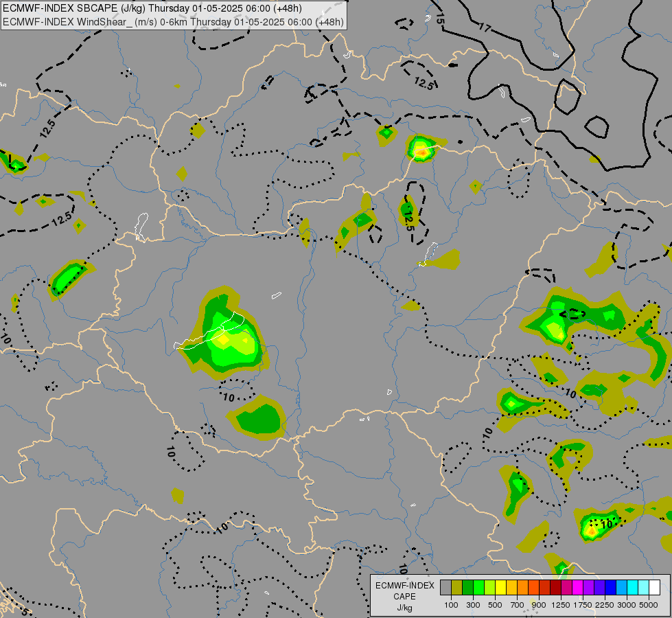This screenshot has width=672, height=618.
Task: Pick the brick red swatch after 900
Action: (544, 587)
